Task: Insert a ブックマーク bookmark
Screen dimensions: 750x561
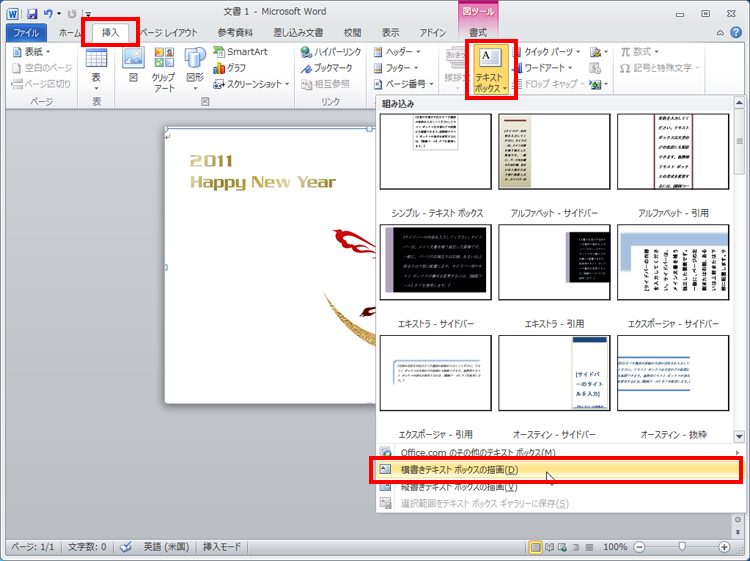Action: pyautogui.click(x=326, y=68)
